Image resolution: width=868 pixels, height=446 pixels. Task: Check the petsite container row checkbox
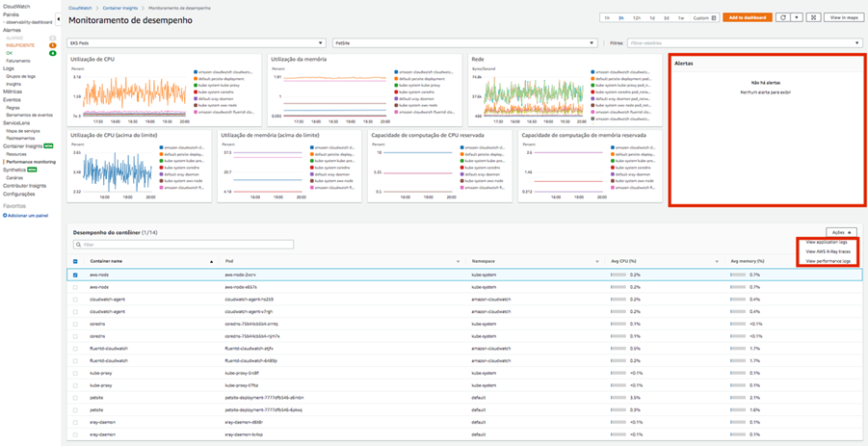(76, 397)
